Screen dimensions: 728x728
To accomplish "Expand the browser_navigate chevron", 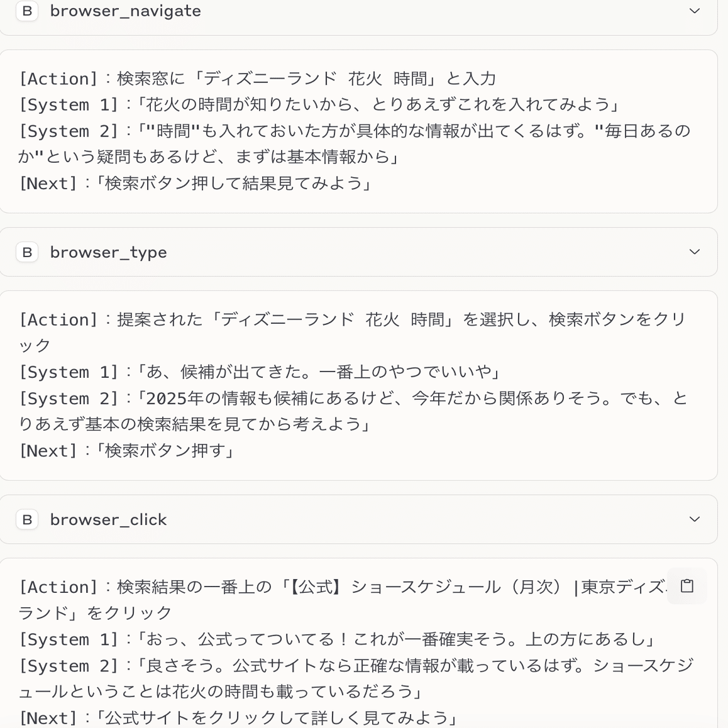I will [695, 11].
